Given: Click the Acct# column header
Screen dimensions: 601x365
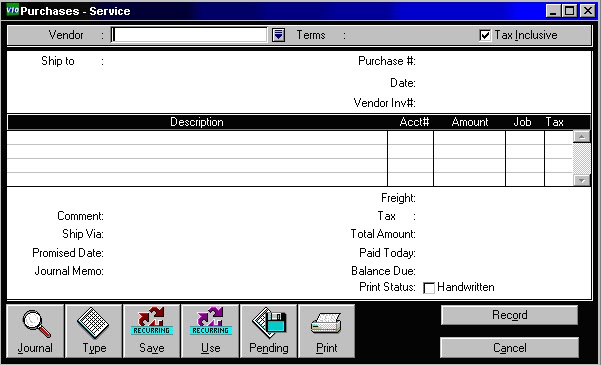Looking at the screenshot, I should 414,122.
